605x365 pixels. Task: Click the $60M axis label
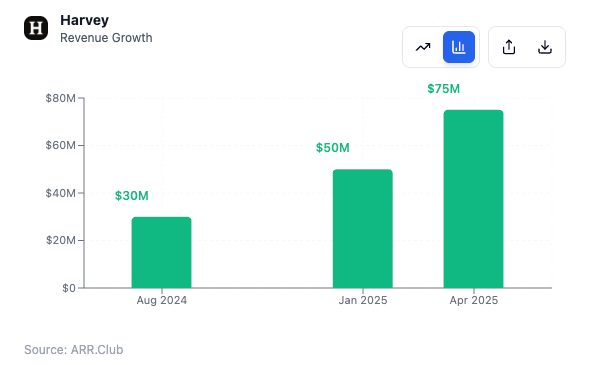point(61,145)
